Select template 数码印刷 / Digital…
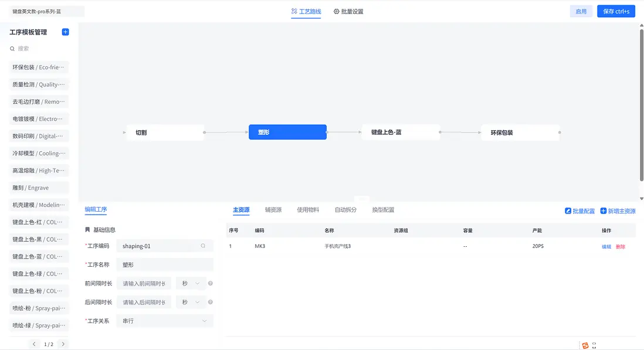Image resolution: width=644 pixels, height=350 pixels. point(39,136)
